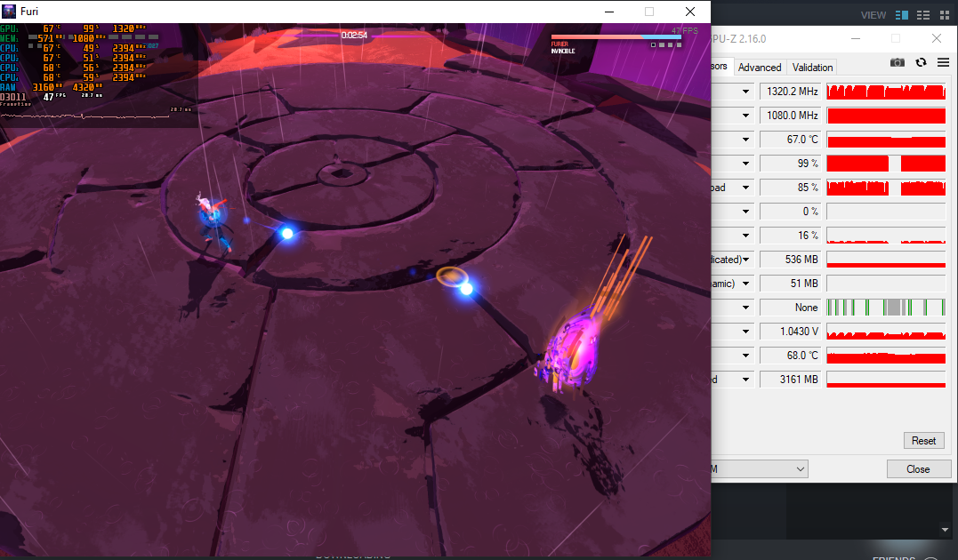This screenshot has width=958, height=560.
Task: Click the Reset button in GPU-Z
Action: click(x=923, y=441)
